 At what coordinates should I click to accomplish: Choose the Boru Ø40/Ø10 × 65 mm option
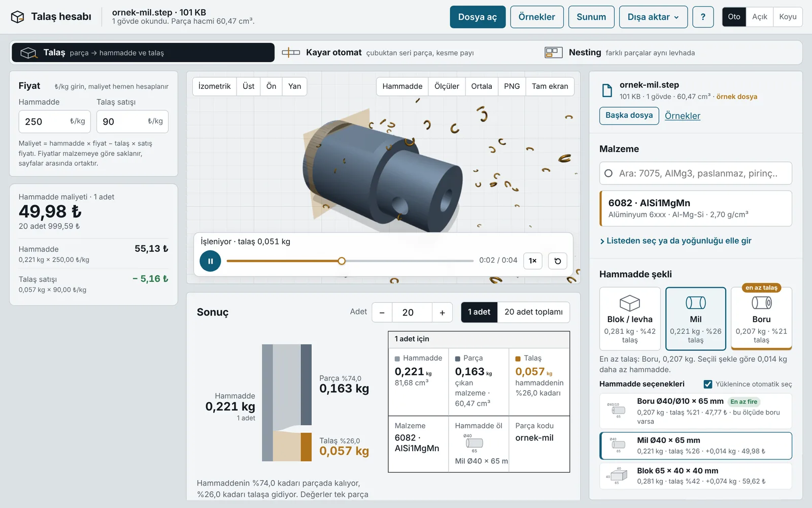click(696, 410)
